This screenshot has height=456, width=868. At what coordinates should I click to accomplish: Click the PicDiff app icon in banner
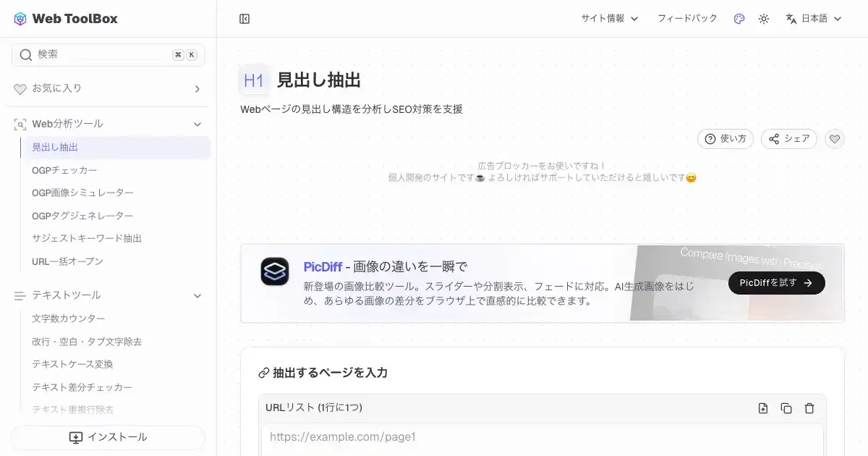(x=274, y=271)
